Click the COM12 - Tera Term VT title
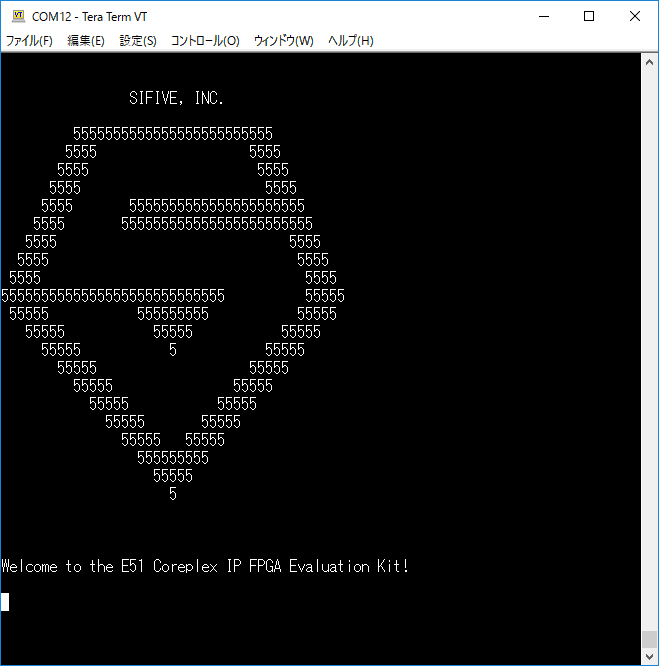 click(x=90, y=17)
